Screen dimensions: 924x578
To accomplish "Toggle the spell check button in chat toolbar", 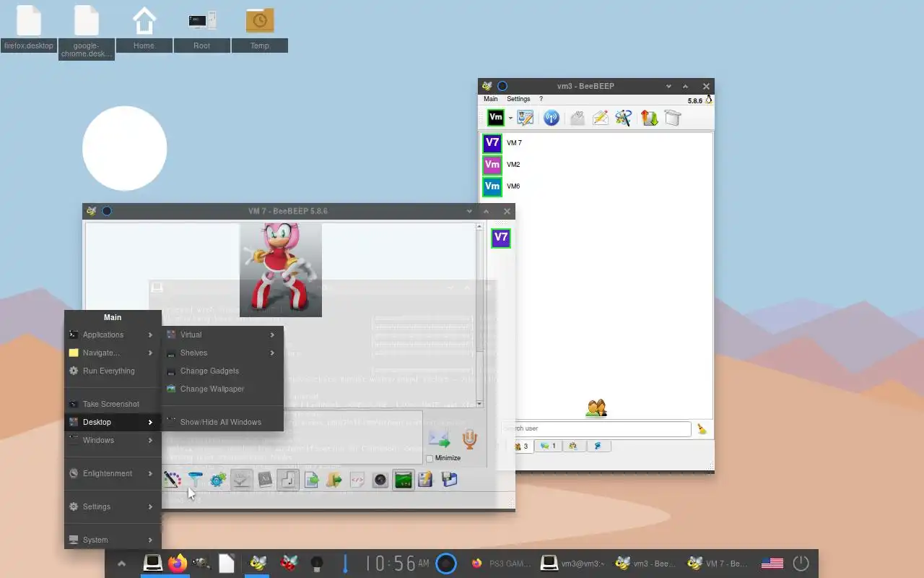I will point(241,480).
